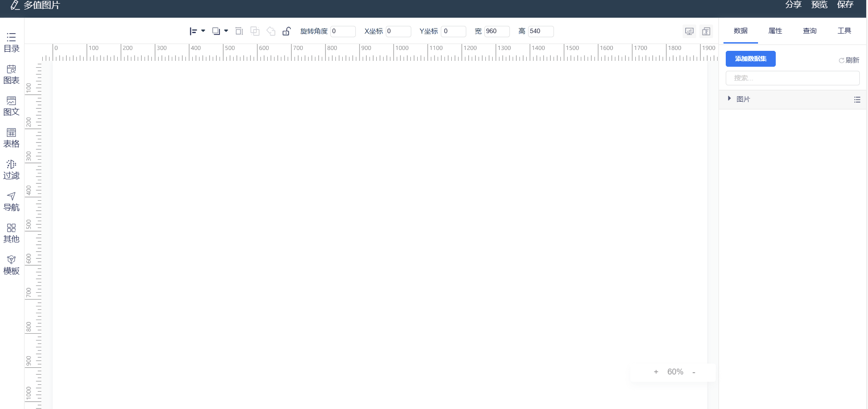
Task: Open the 导航 navigation components panel
Action: [x=11, y=202]
